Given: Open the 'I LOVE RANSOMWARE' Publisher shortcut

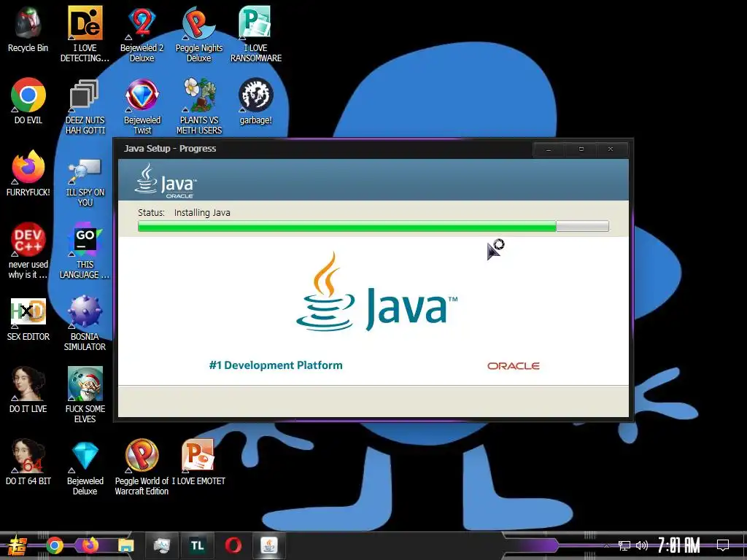Looking at the screenshot, I should point(256,34).
